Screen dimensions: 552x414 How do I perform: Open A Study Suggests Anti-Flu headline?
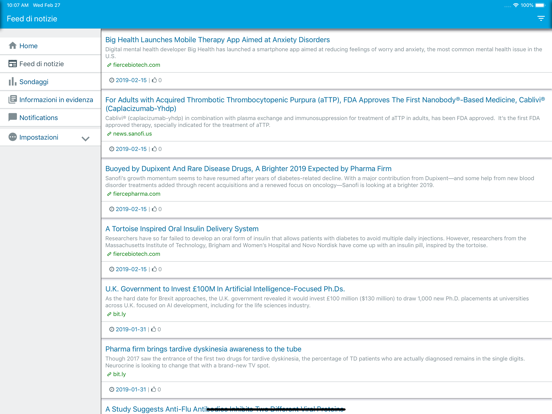[x=225, y=409]
